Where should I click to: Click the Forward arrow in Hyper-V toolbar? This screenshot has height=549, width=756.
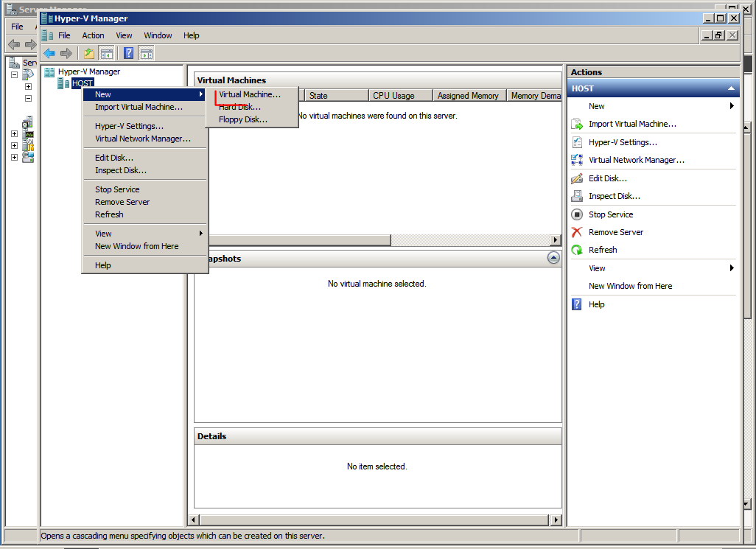[x=66, y=53]
